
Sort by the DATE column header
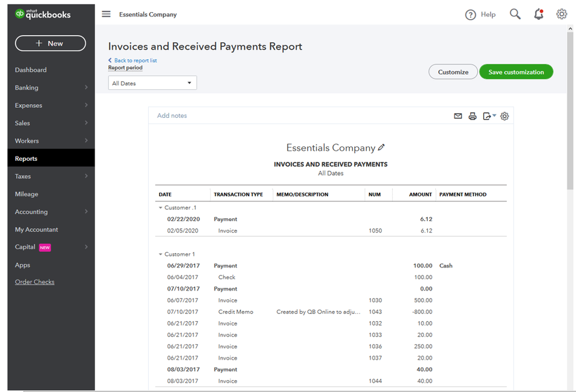tap(165, 194)
